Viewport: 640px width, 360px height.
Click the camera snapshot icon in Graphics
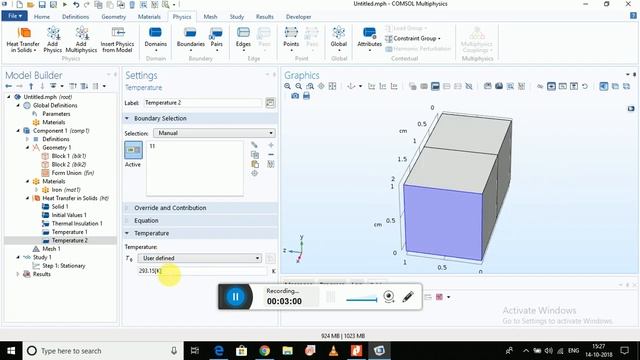tap(295, 96)
